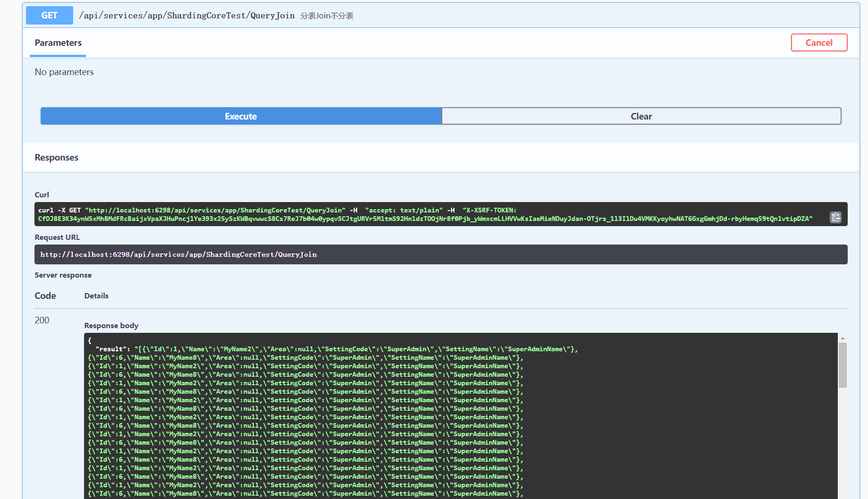Switch to the Parameters tab
This screenshot has width=868, height=499.
click(x=58, y=43)
